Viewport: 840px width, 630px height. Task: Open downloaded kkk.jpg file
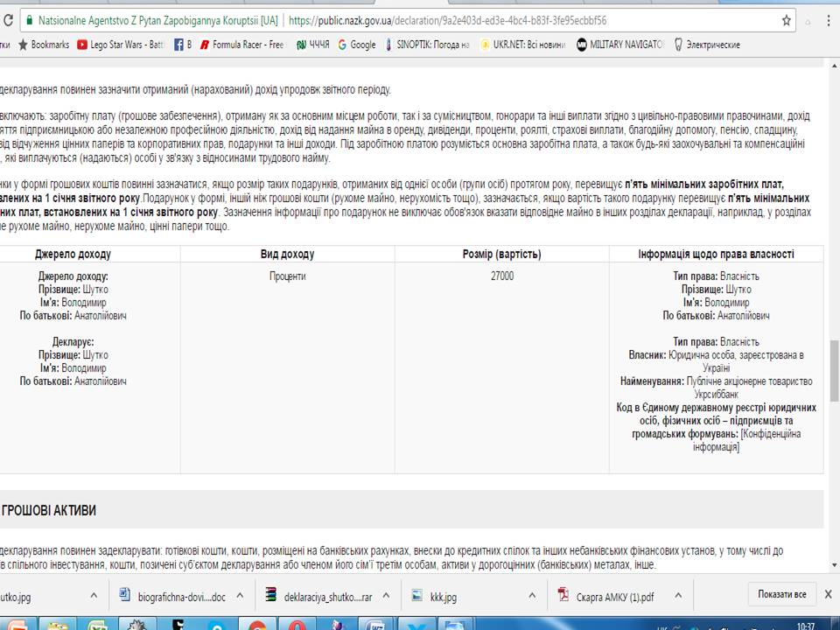click(x=444, y=597)
